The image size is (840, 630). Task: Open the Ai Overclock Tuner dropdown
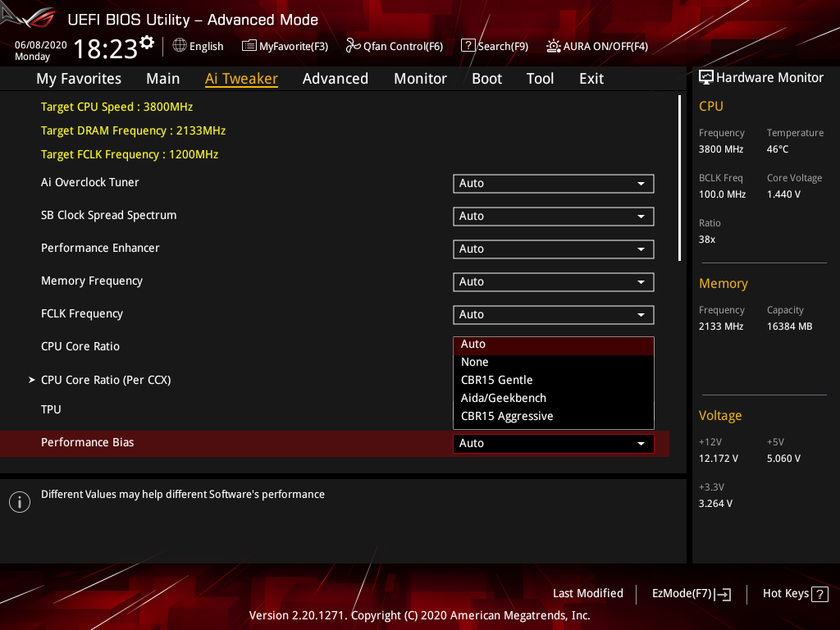(554, 184)
